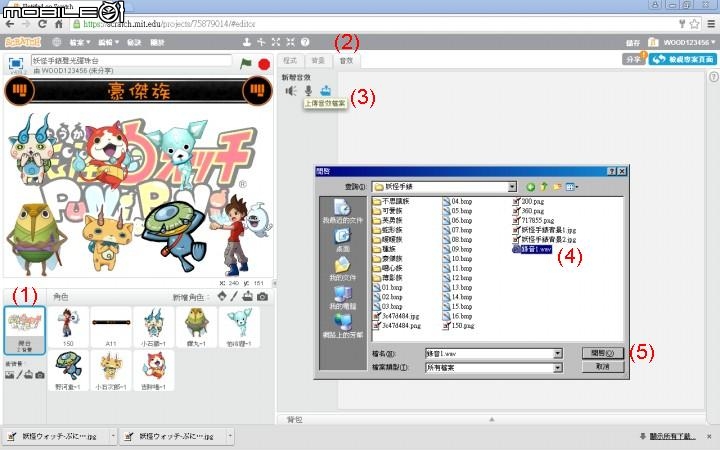720x450 pixels.
Task: Choose sound from library speaker icon
Action: pyautogui.click(x=291, y=91)
